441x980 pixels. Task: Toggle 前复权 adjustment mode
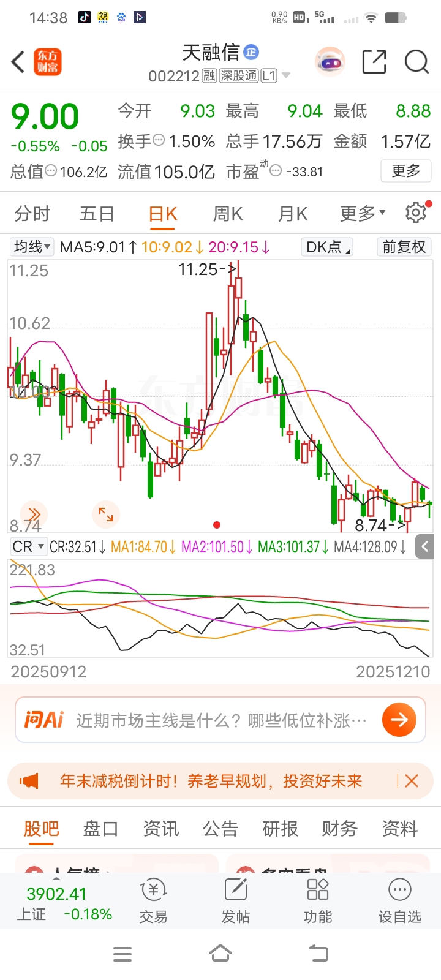click(404, 247)
